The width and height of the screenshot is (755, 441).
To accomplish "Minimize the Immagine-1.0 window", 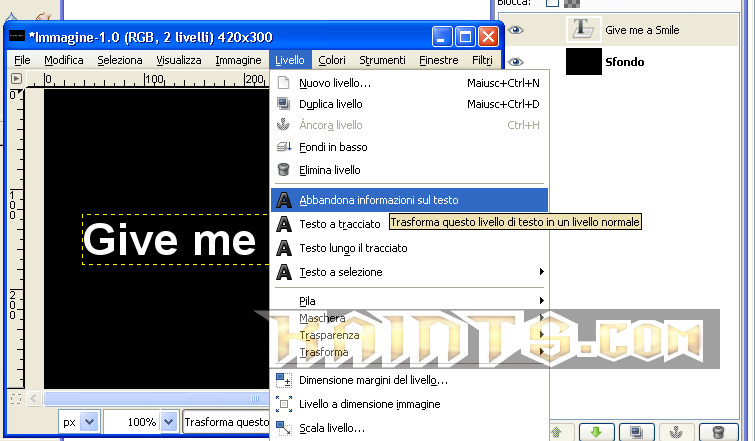I will [x=442, y=37].
